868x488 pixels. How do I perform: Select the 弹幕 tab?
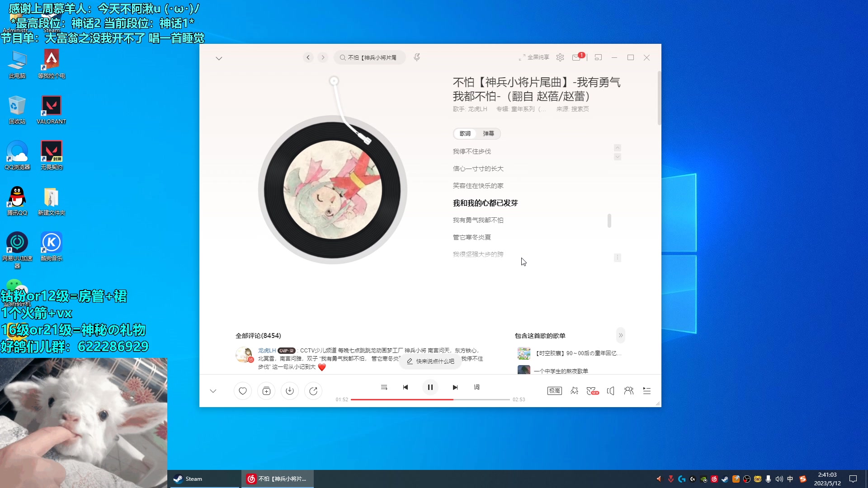pyautogui.click(x=488, y=134)
